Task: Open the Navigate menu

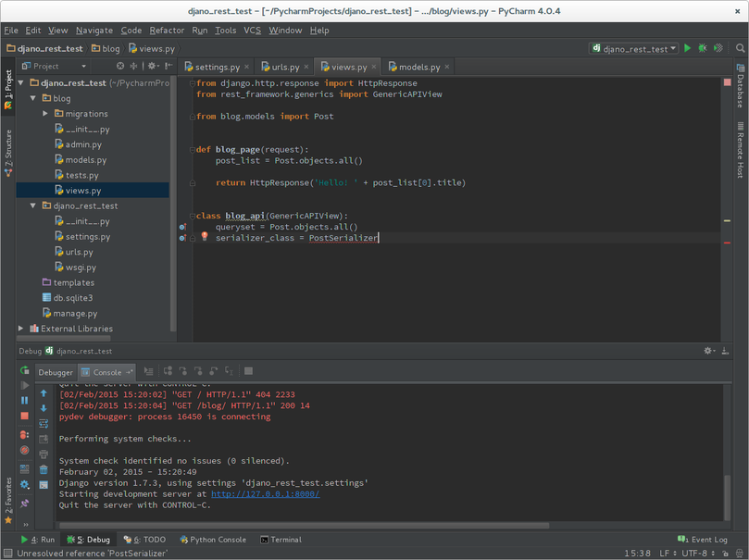Action: click(94, 30)
